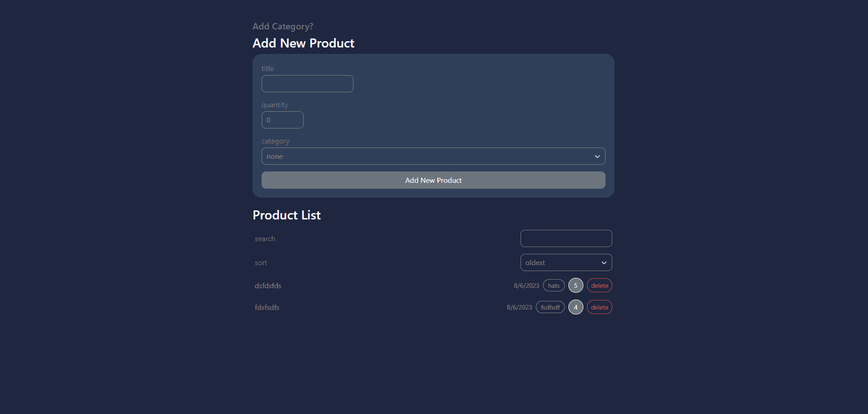
Task: Delete the product named 'dsfdsfds'
Action: point(599,285)
